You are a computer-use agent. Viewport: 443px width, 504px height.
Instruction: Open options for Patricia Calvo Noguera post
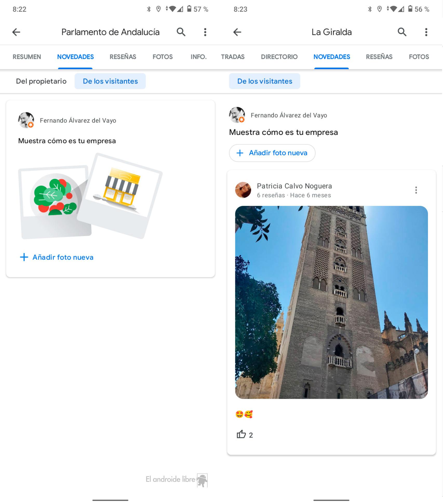416,190
